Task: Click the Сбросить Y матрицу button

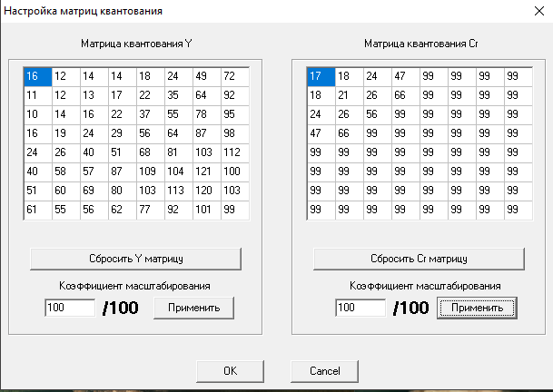Action: point(136,260)
